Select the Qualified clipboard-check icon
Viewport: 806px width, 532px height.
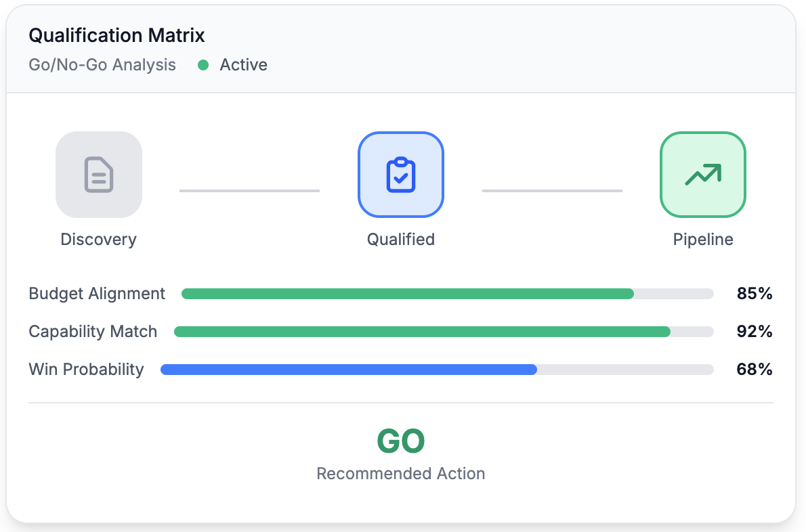401,175
